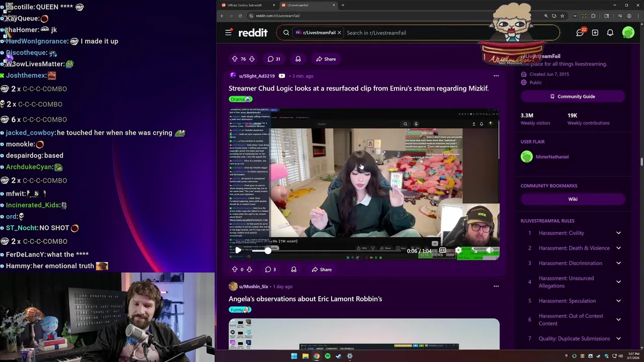Upvote the Chud Logic post
Screen dimensions: 644x362
[x=234, y=269]
